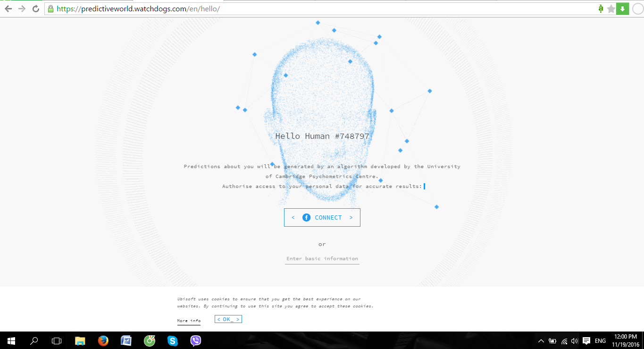
Task: Click the 'Ubisoft uses cookies' notice text
Action: pyautogui.click(x=276, y=302)
